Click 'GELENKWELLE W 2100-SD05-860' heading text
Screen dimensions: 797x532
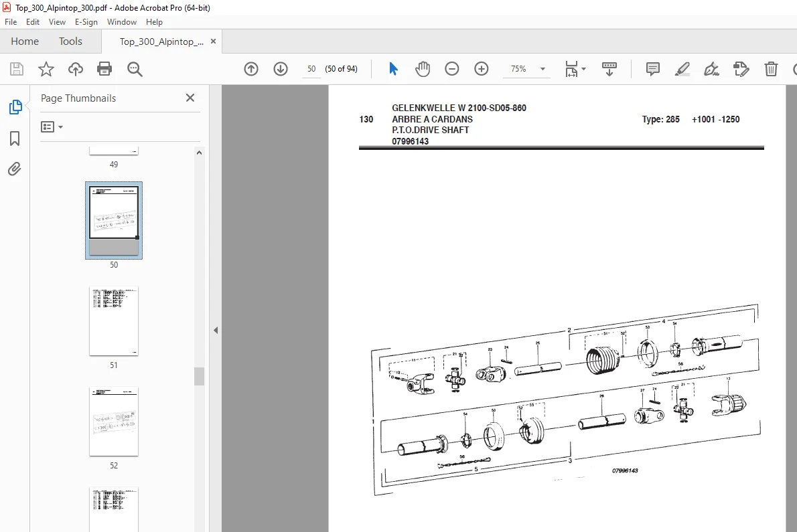(459, 108)
